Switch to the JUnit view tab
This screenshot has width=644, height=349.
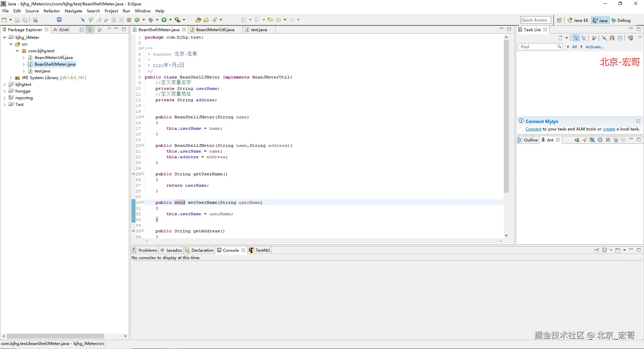point(61,30)
